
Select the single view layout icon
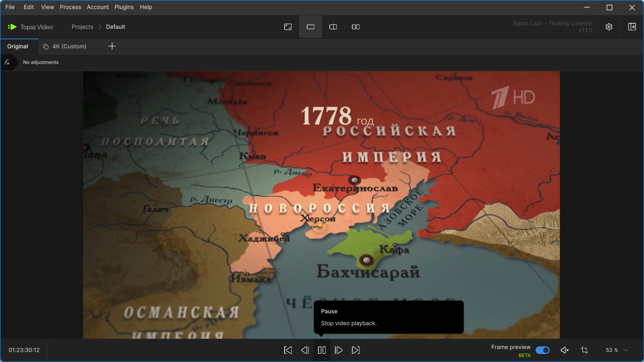pos(310,27)
